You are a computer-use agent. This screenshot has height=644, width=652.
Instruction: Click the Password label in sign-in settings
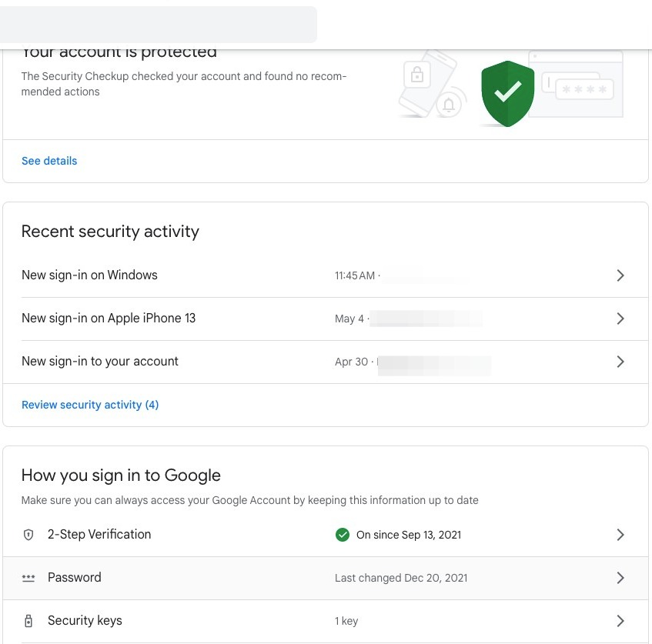[75, 578]
